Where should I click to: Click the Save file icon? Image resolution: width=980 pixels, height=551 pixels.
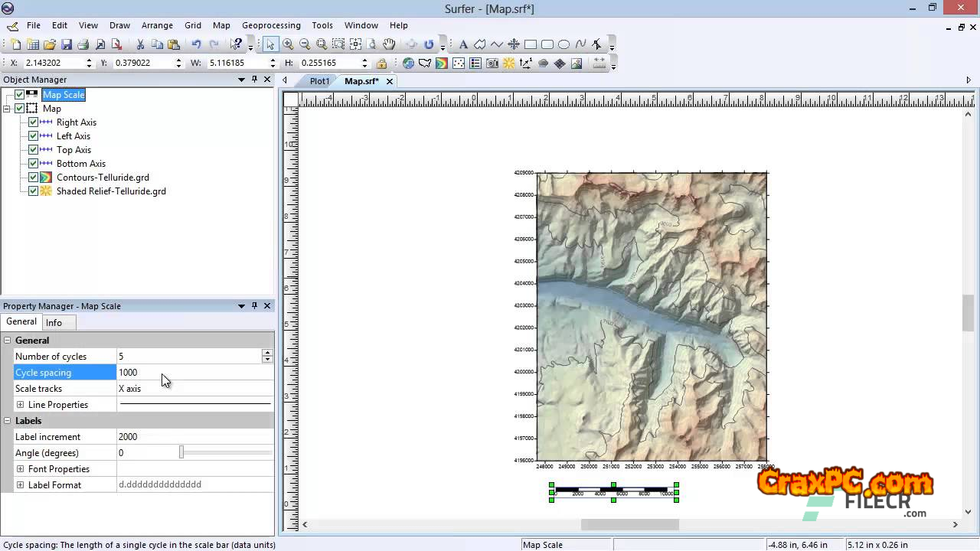point(67,44)
